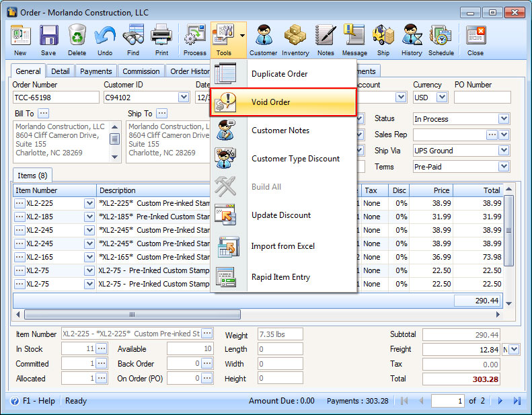Viewport: 532px width, 415px height.
Task: Open the Customer ID dropdown
Action: pos(184,98)
